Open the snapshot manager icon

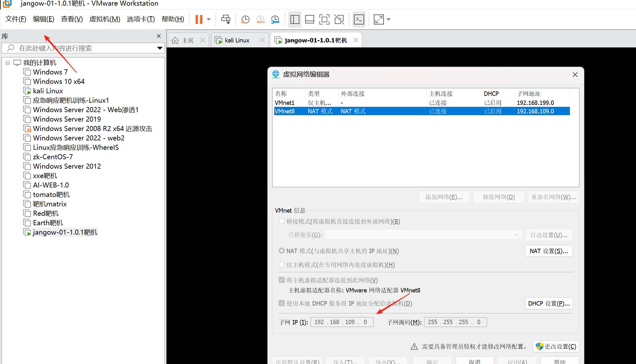pos(275,19)
